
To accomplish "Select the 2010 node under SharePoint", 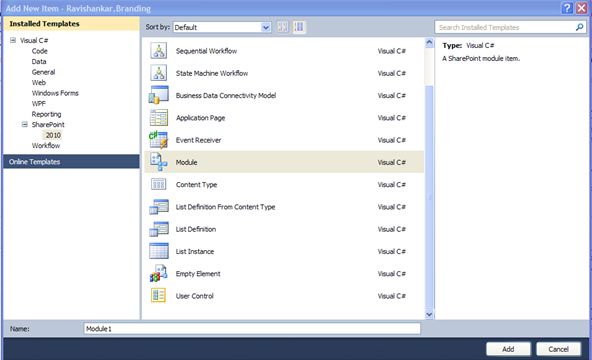I will coord(53,135).
